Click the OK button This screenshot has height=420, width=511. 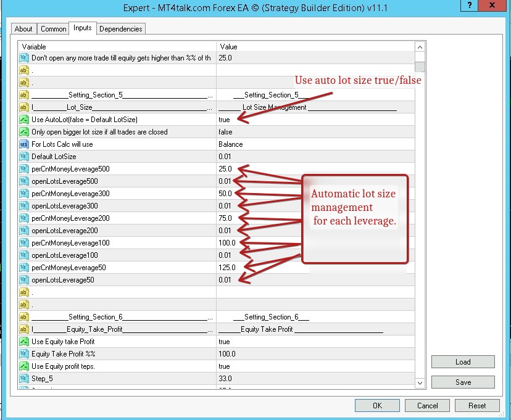[377, 406]
